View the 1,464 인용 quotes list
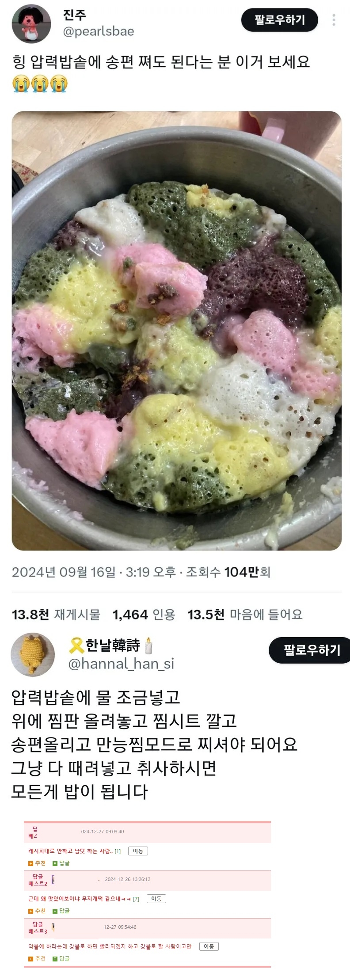The height and width of the screenshot is (980, 350). [x=144, y=615]
